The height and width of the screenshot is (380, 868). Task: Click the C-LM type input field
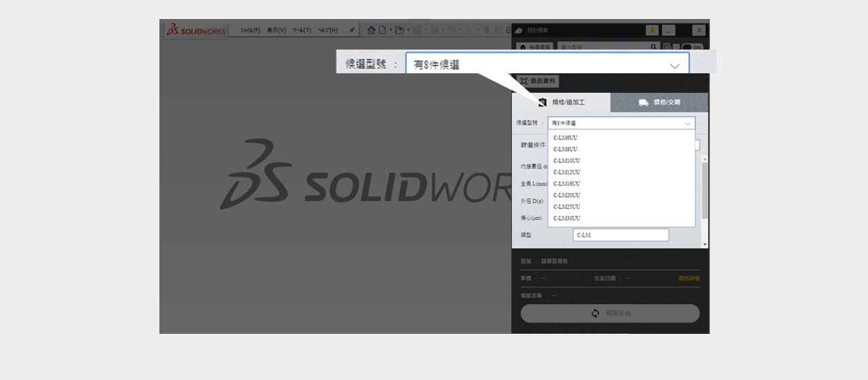coord(620,235)
